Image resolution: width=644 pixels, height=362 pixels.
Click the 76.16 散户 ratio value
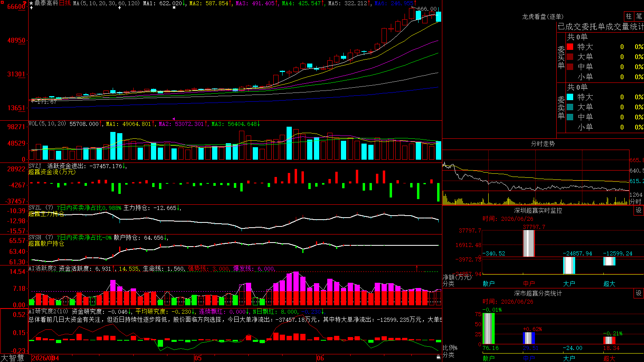[491, 348]
